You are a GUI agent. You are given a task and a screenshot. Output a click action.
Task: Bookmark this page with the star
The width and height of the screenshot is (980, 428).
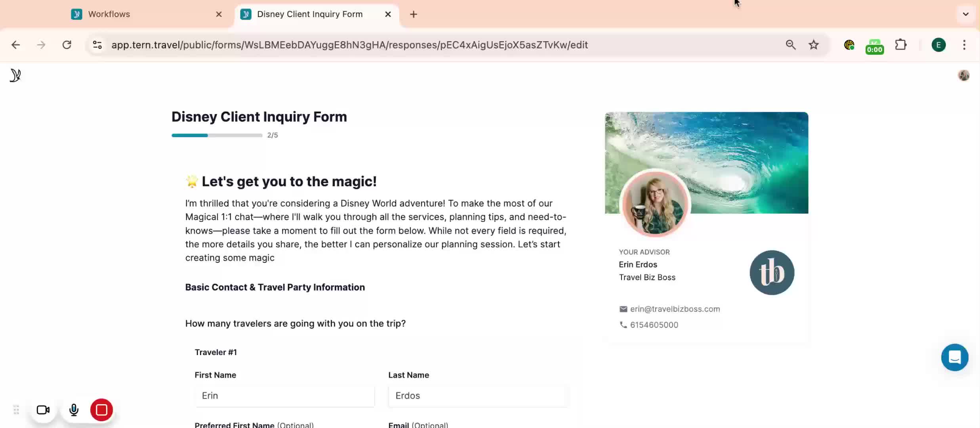pyautogui.click(x=814, y=45)
